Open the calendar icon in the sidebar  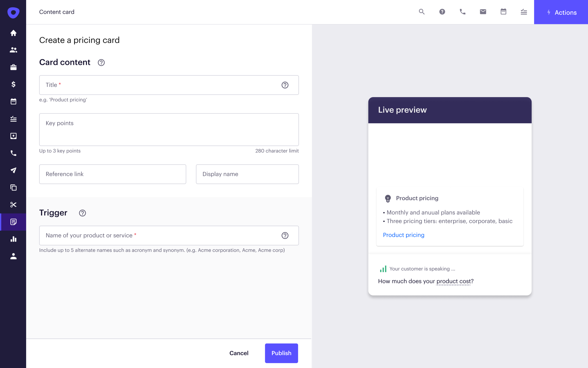click(13, 101)
